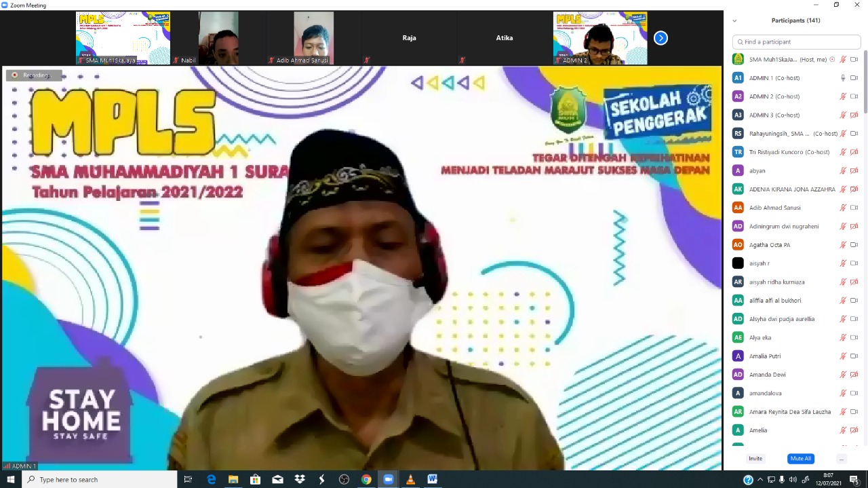
Task: Click the Recording indicator label
Action: 33,75
